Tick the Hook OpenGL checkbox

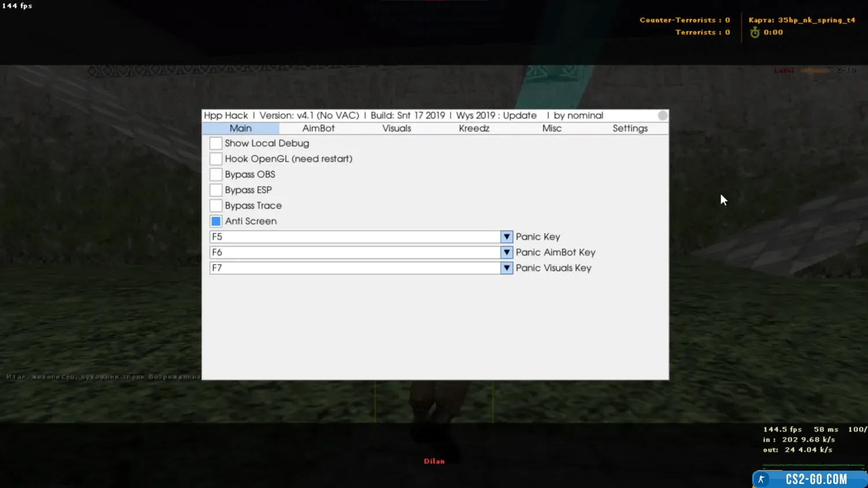click(x=216, y=159)
